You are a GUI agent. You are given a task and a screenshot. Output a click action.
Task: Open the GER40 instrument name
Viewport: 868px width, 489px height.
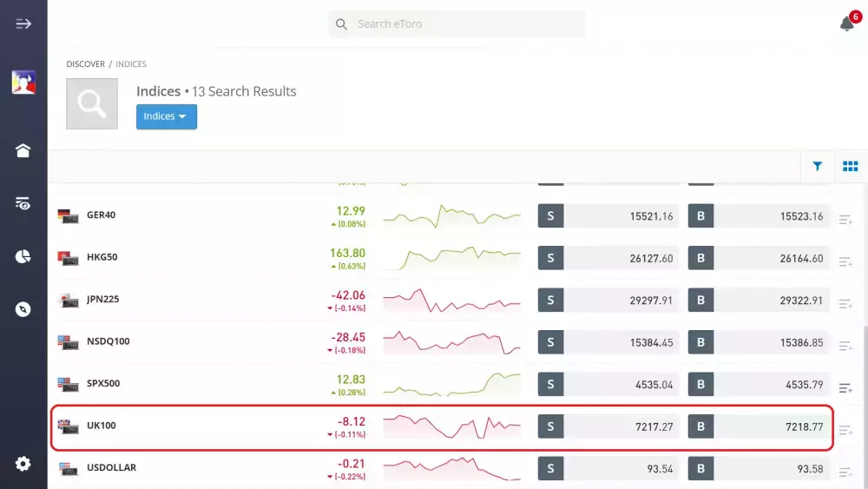click(101, 215)
